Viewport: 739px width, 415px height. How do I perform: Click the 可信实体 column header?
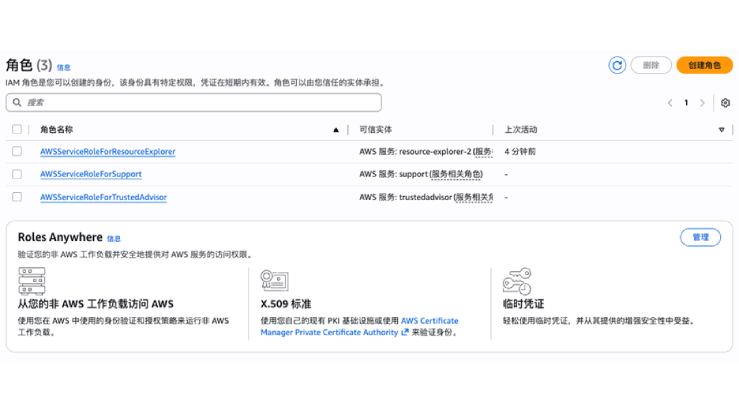click(x=376, y=130)
